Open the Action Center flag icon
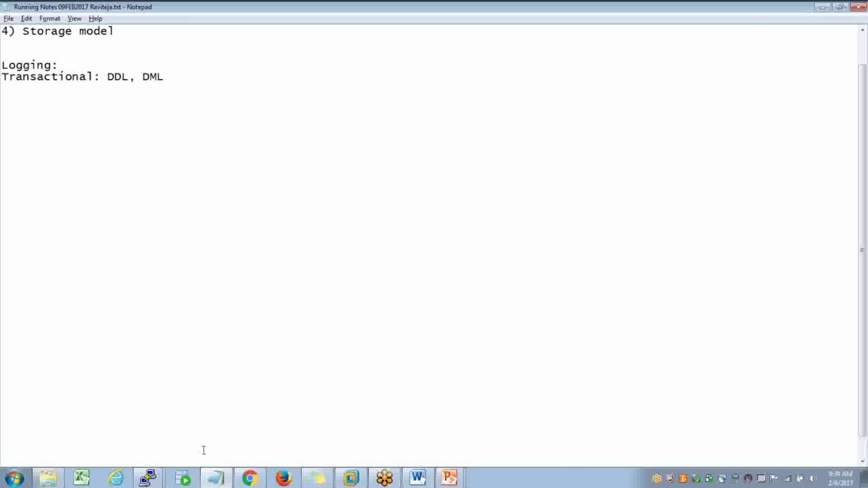This screenshot has height=488, width=868. point(774,479)
